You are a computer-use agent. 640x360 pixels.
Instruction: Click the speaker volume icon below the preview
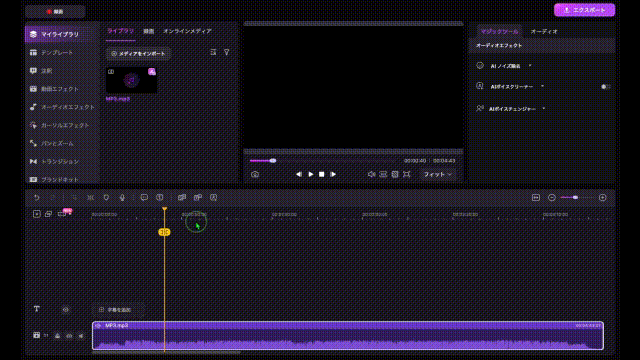click(x=371, y=174)
